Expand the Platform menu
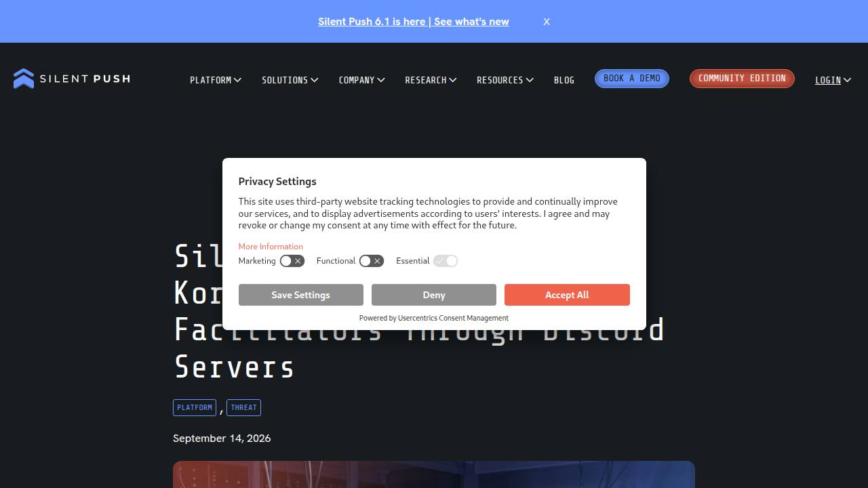Image resolution: width=868 pixels, height=488 pixels. coord(216,80)
